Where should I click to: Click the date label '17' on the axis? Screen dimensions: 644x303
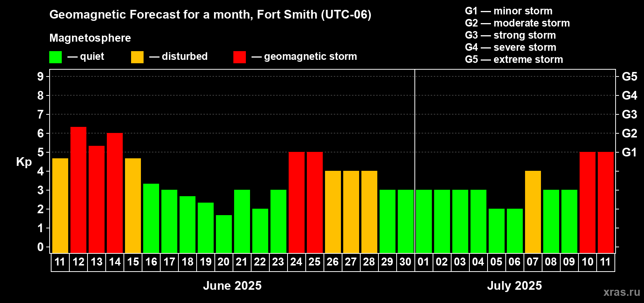click(169, 262)
